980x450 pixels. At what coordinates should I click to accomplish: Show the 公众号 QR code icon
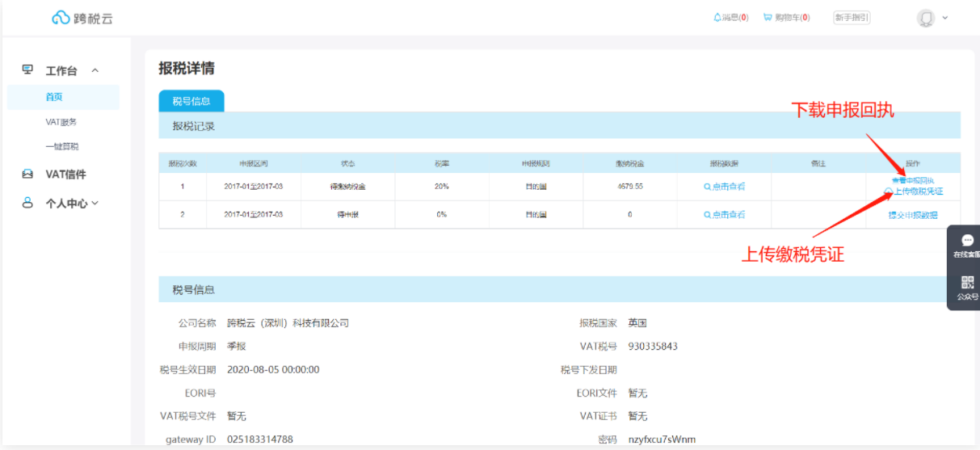967,283
